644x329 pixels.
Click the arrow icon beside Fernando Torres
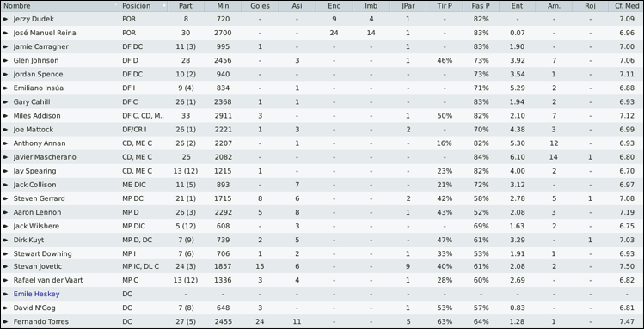[5, 321]
